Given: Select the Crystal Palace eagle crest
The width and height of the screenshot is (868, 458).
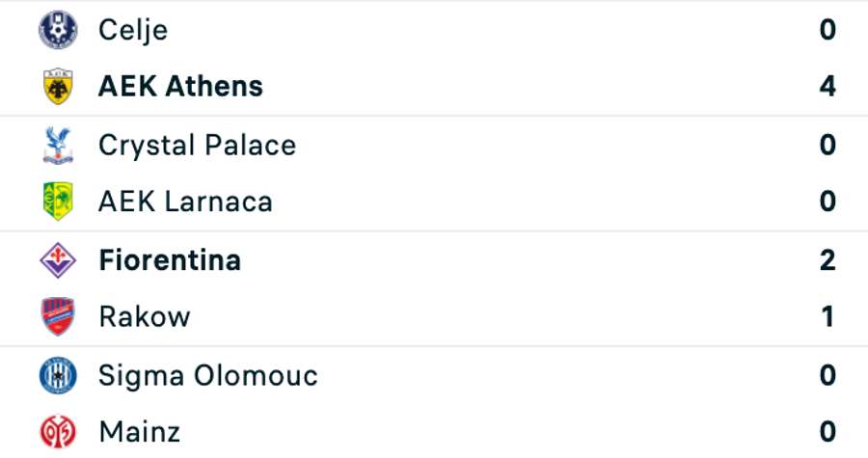Looking at the screenshot, I should [58, 145].
